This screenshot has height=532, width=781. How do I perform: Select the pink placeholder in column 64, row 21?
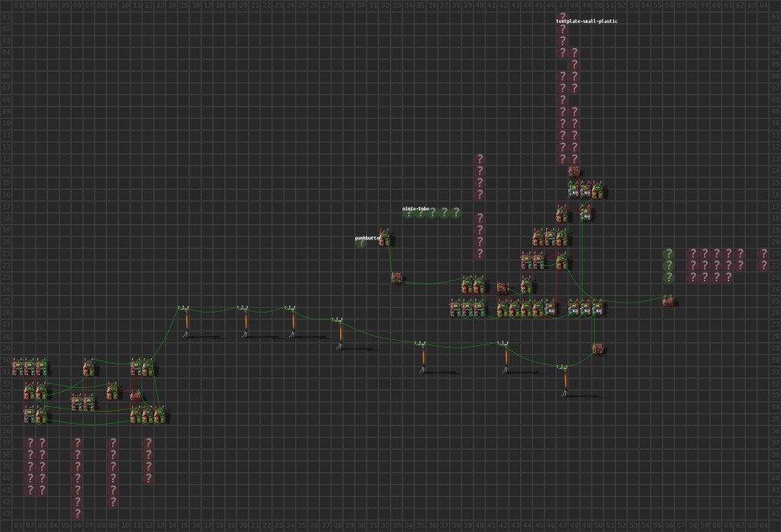(x=763, y=253)
